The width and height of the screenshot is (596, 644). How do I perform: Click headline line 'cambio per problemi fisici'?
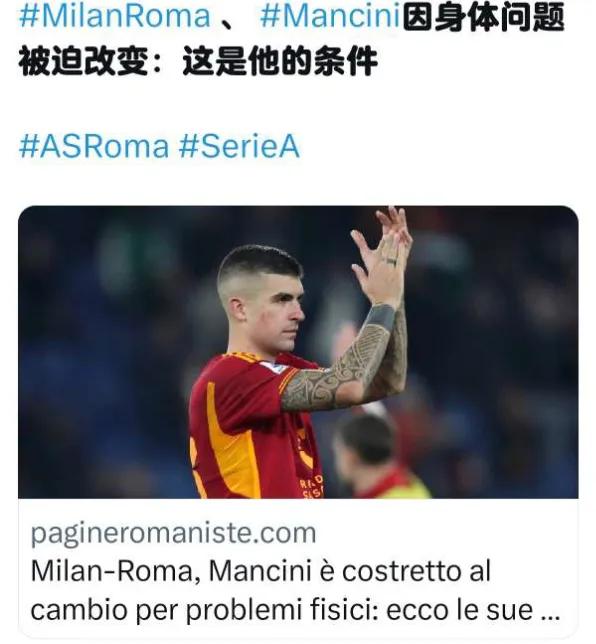(204, 610)
